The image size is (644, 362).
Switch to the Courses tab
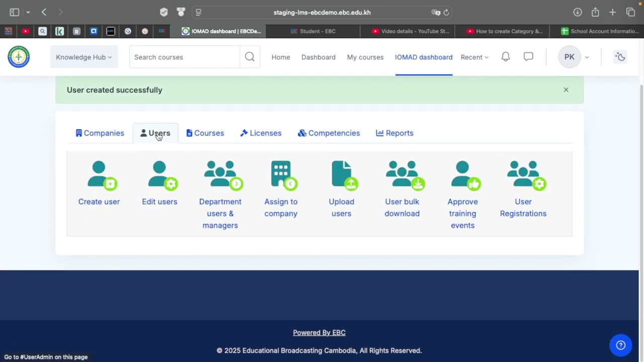tap(205, 133)
